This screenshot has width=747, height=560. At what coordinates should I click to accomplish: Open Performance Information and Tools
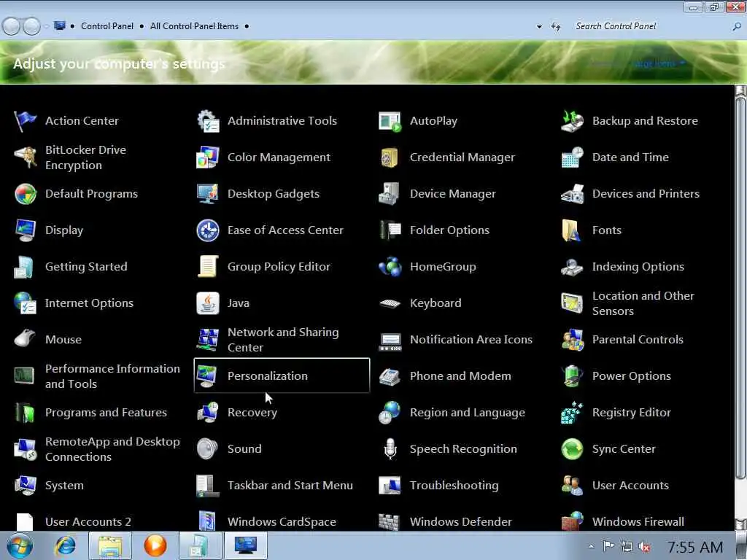point(97,376)
